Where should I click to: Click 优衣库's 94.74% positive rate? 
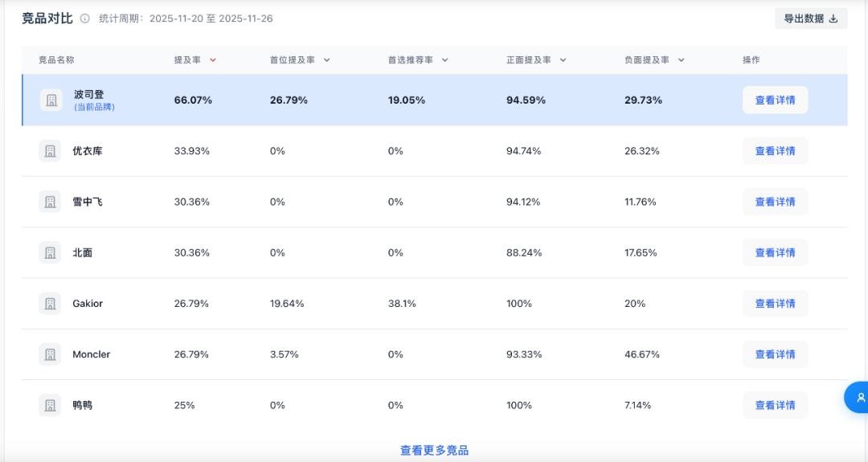524,151
